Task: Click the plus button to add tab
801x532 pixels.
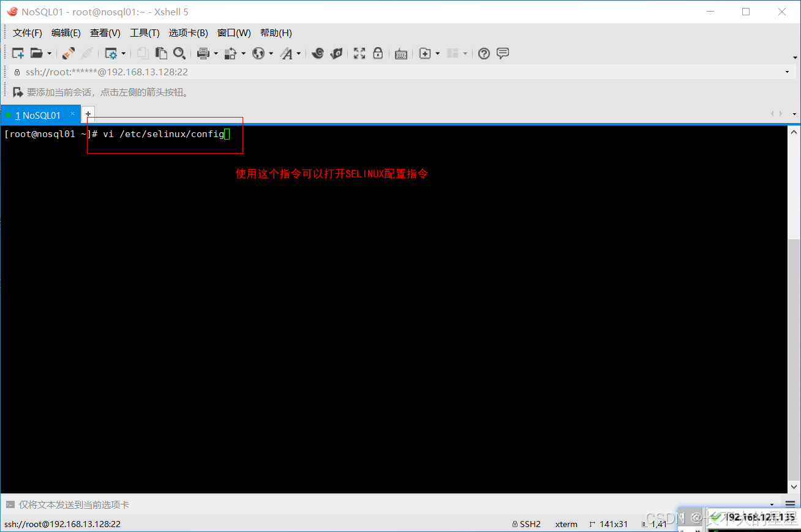Action: [88, 114]
